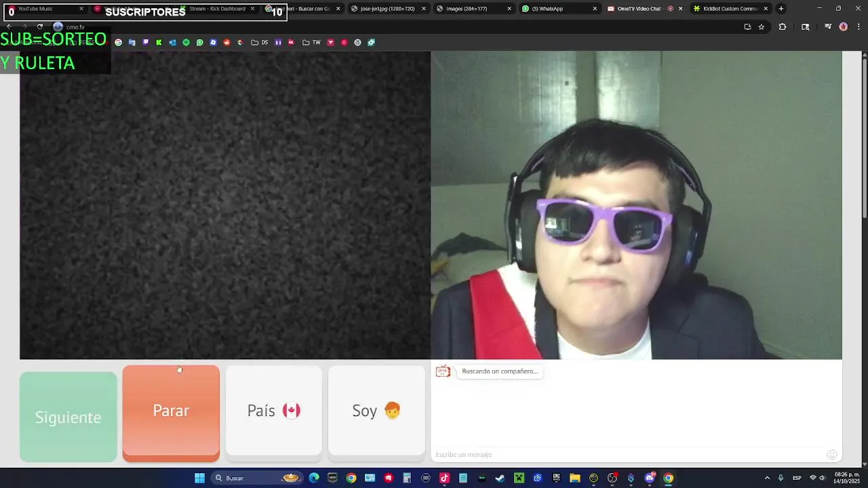This screenshot has width=868, height=488.
Task: Open the WhatsApp bookmark
Action: (199, 42)
